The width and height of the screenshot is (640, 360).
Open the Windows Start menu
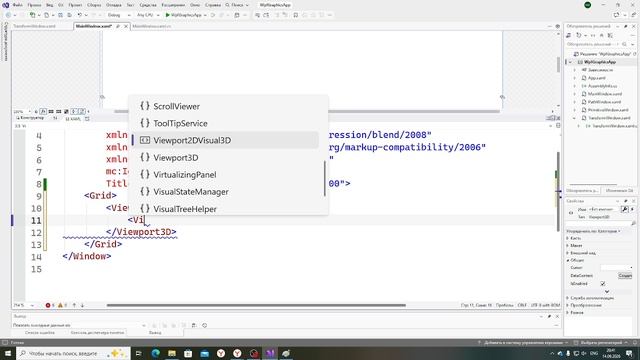pos(8,353)
